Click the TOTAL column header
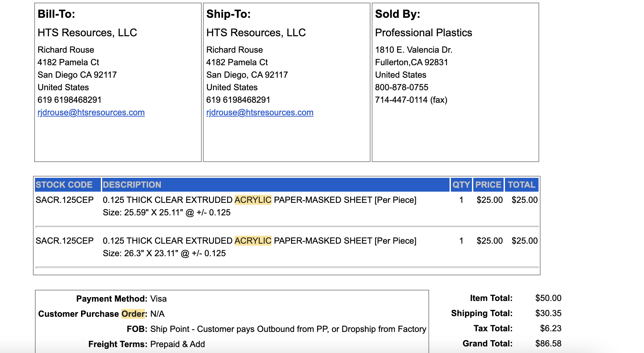644x353 pixels. 522,185
